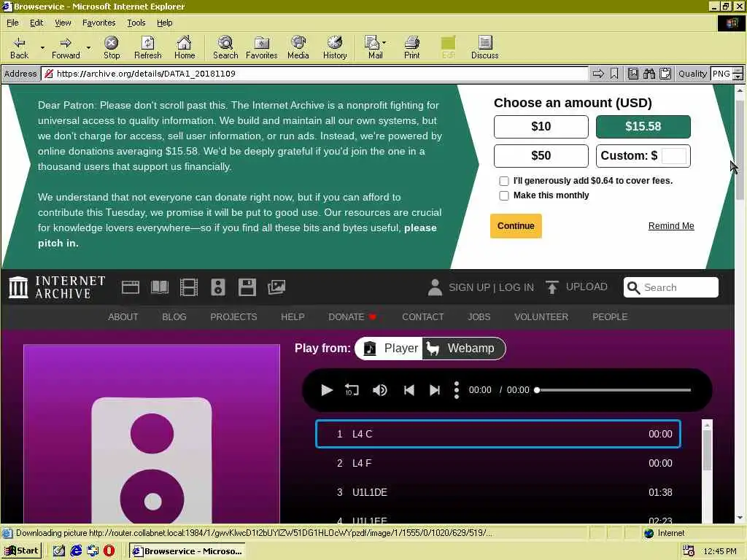The height and width of the screenshot is (560, 747).
Task: Click the Remind Me link
Action: tap(671, 226)
